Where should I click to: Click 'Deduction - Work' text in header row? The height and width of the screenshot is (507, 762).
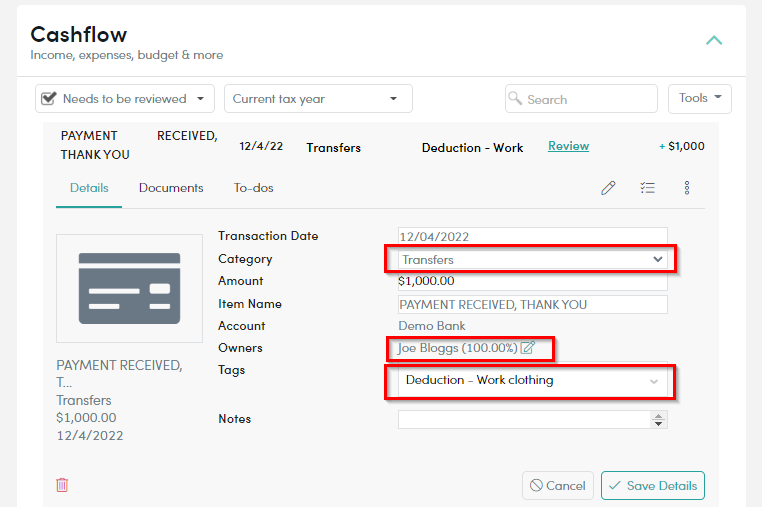[x=472, y=148]
